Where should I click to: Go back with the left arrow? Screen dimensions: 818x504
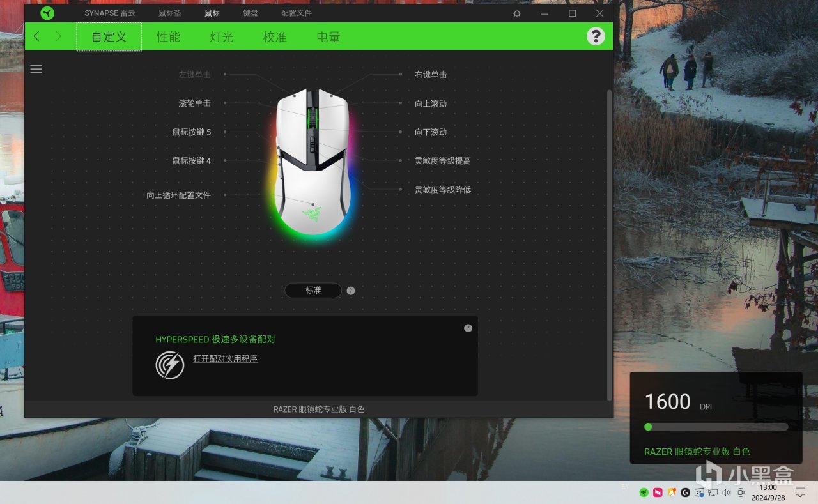36,36
